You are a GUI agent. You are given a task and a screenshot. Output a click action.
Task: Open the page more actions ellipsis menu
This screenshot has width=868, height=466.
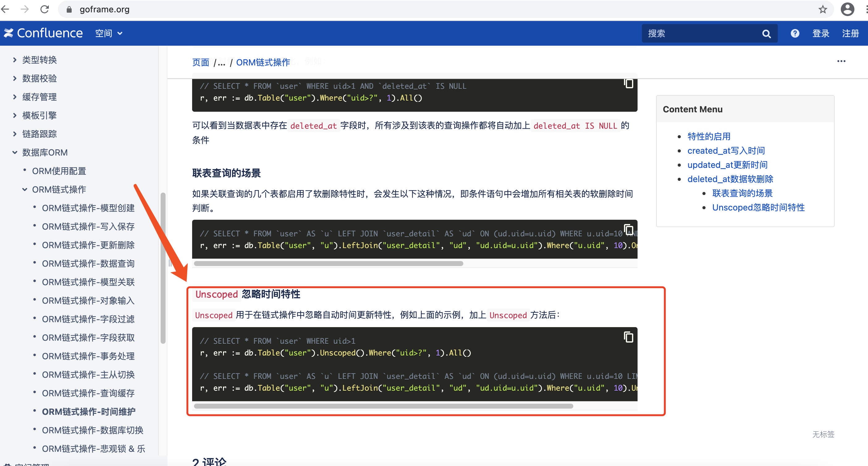point(841,61)
